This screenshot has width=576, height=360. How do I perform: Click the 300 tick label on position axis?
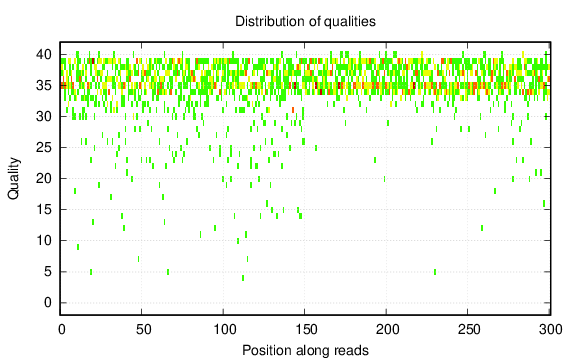click(x=550, y=329)
